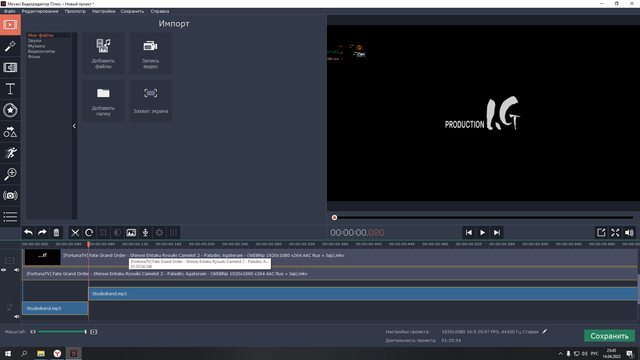Select Музыка category
Viewport: 640px width, 360px height.
pos(36,46)
